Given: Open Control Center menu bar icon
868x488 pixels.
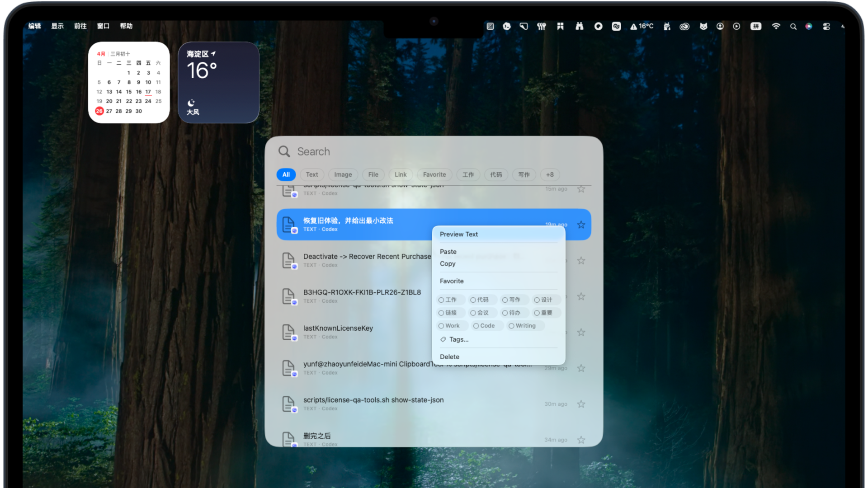Looking at the screenshot, I should pos(826,26).
